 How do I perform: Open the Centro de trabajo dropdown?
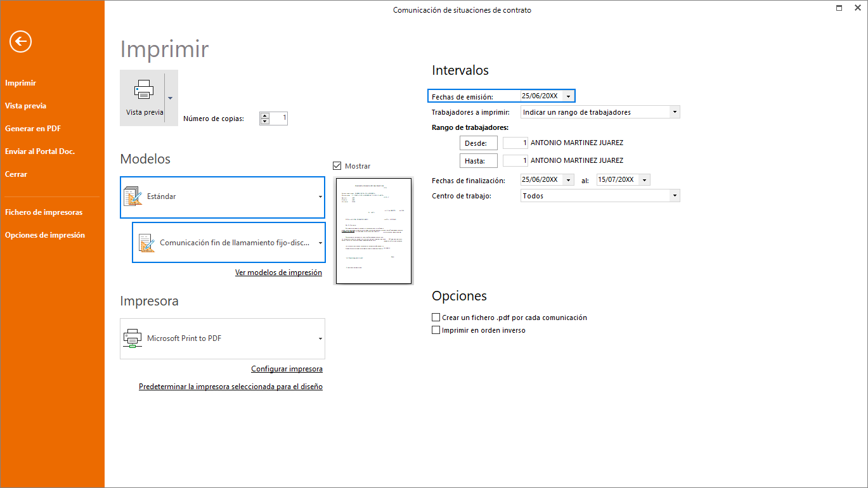675,196
